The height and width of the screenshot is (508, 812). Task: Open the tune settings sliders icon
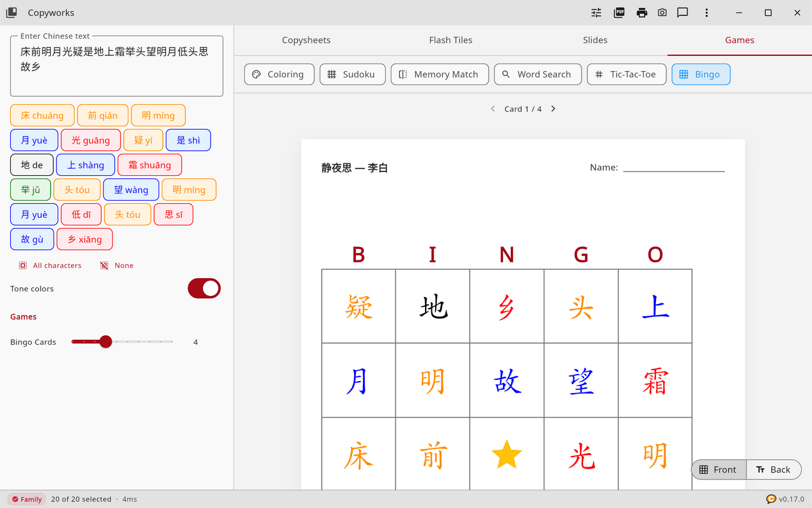[596, 13]
